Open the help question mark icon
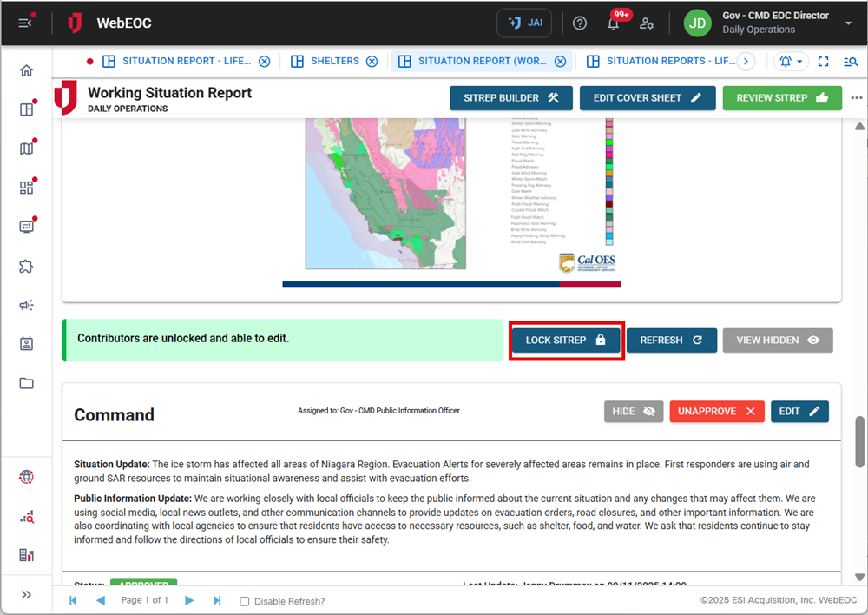This screenshot has height=615, width=868. (580, 23)
